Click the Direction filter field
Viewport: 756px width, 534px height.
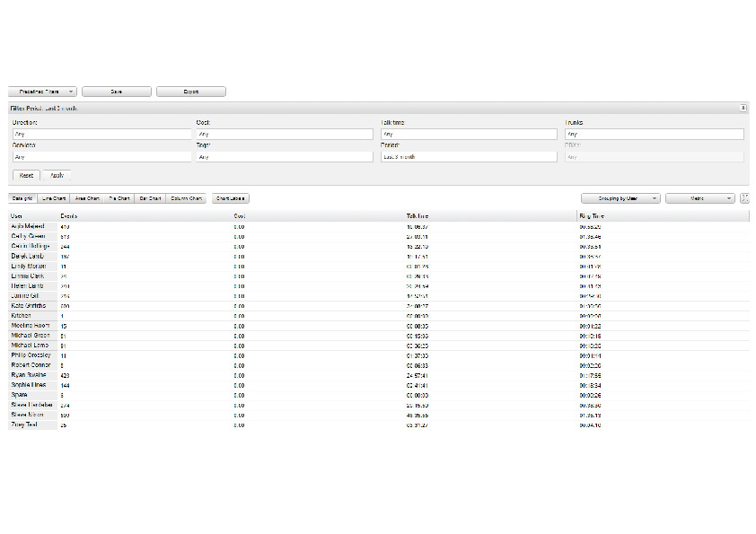point(101,134)
